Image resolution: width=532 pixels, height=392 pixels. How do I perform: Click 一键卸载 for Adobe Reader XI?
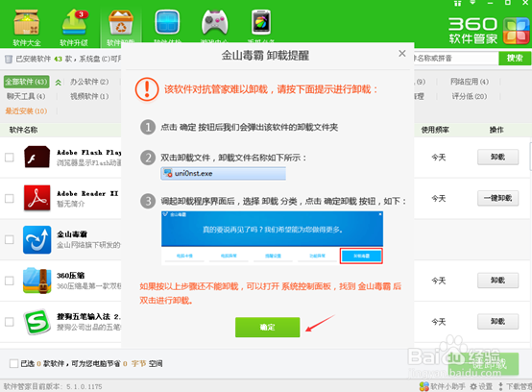(x=497, y=198)
